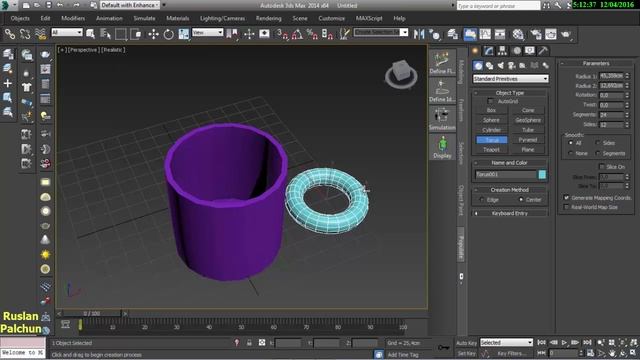Click the Sphere primitive button
Image resolution: width=640 pixels, height=360 pixels.
pyautogui.click(x=491, y=120)
